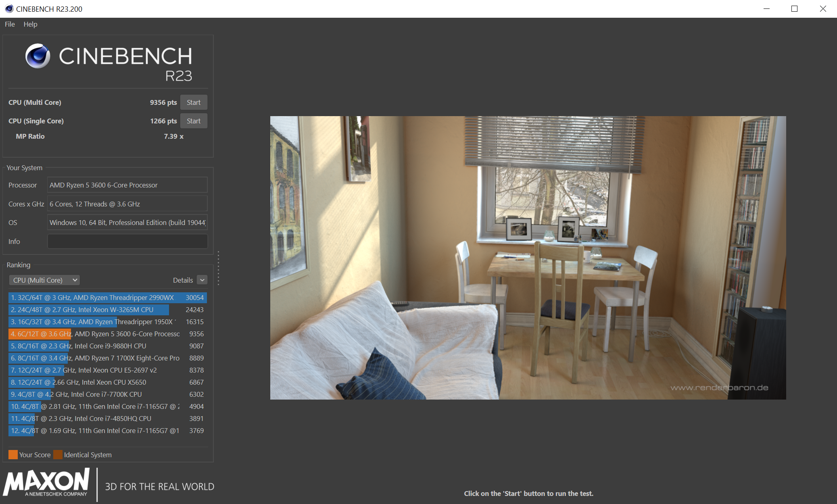Click the rendered room scene image
The height and width of the screenshot is (504, 837).
click(528, 258)
